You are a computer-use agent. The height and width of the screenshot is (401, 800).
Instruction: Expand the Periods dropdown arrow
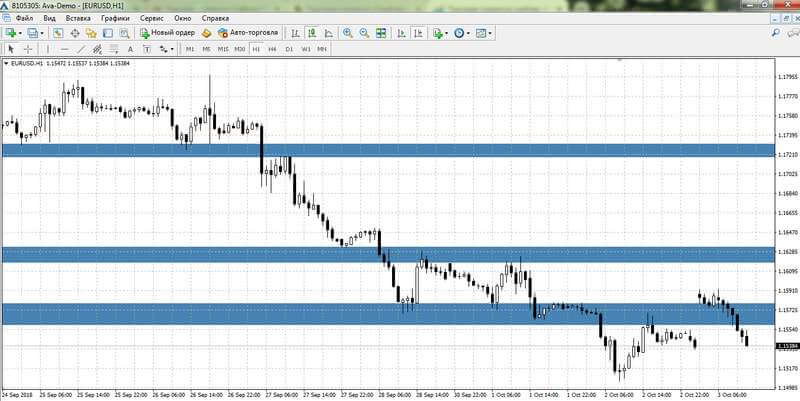[x=468, y=34]
